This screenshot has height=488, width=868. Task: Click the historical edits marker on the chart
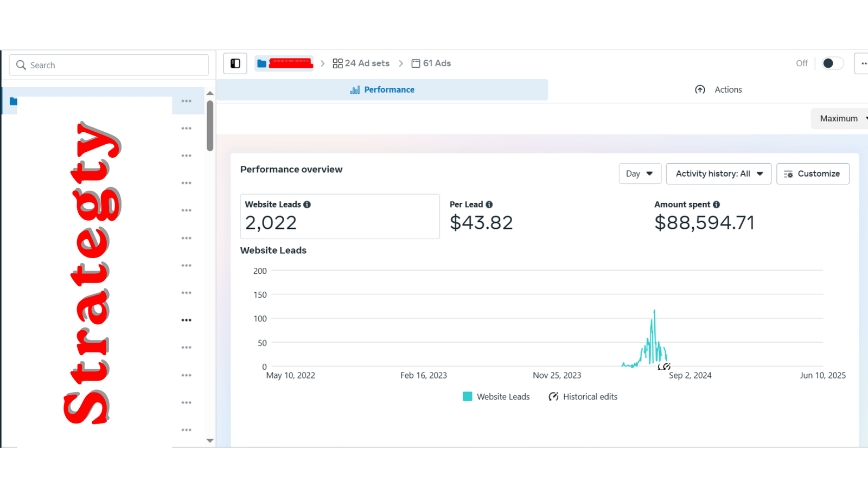[667, 367]
